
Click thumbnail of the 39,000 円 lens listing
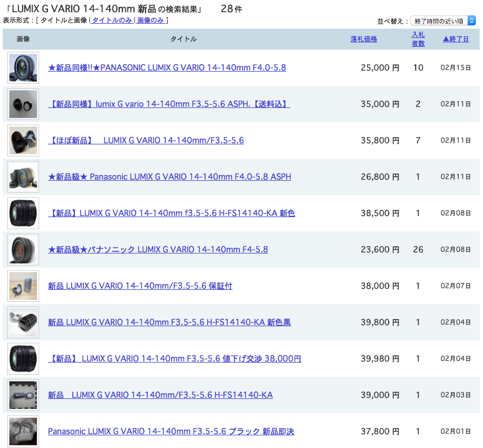(x=23, y=395)
